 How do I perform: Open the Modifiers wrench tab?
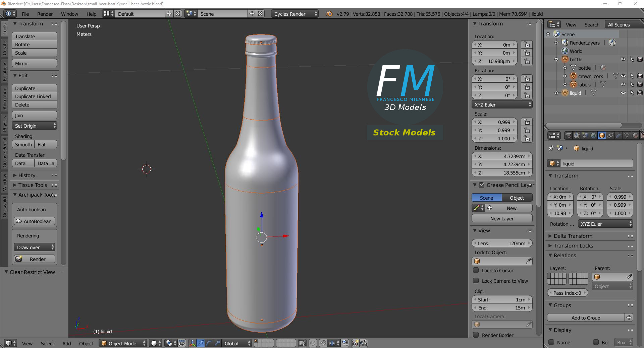(619, 136)
